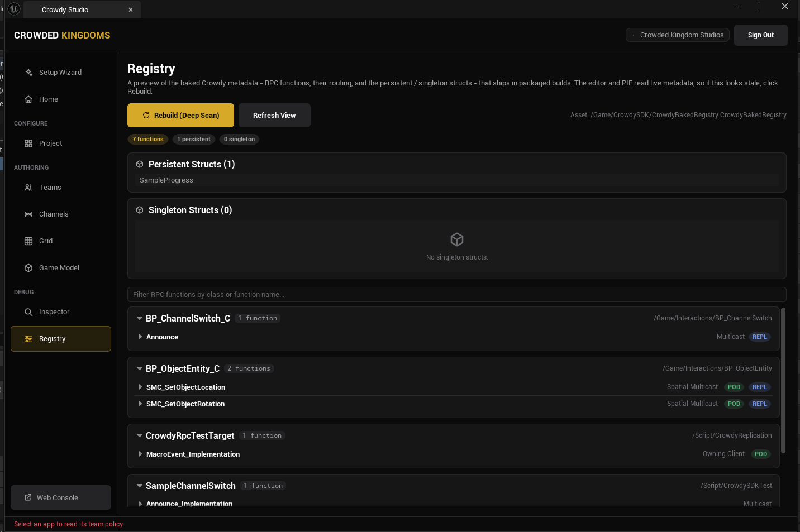Click the Web Console external link icon

pyautogui.click(x=28, y=497)
